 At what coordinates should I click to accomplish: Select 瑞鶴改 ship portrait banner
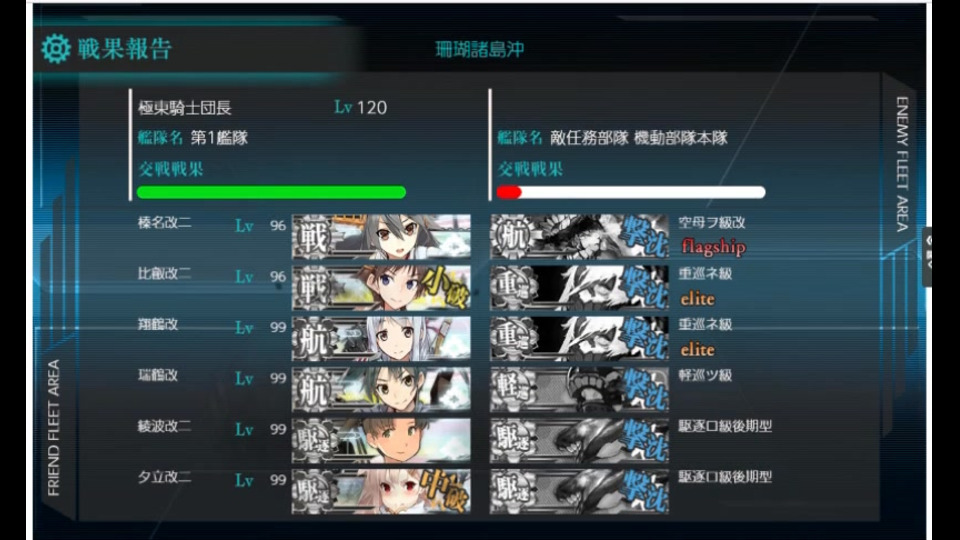pyautogui.click(x=381, y=389)
